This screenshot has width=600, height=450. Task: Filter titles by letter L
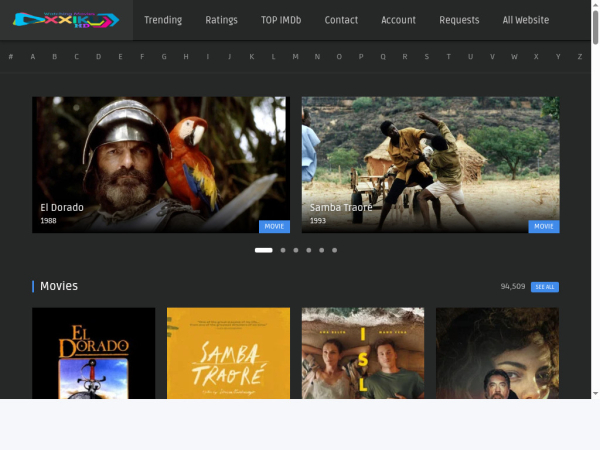click(x=273, y=57)
